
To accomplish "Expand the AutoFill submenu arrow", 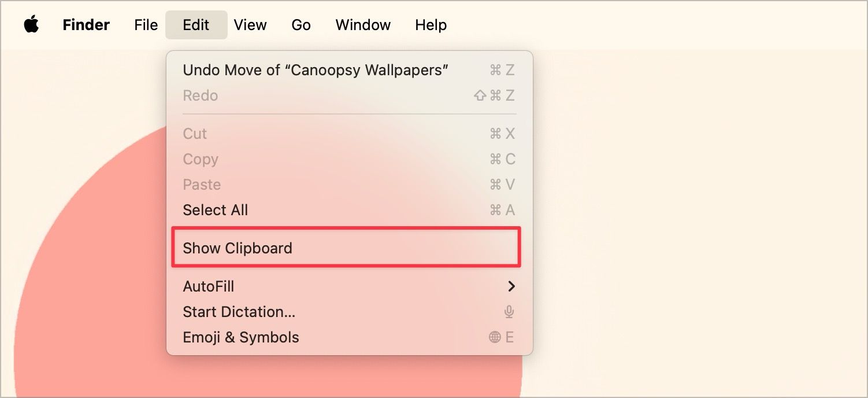I will (510, 286).
